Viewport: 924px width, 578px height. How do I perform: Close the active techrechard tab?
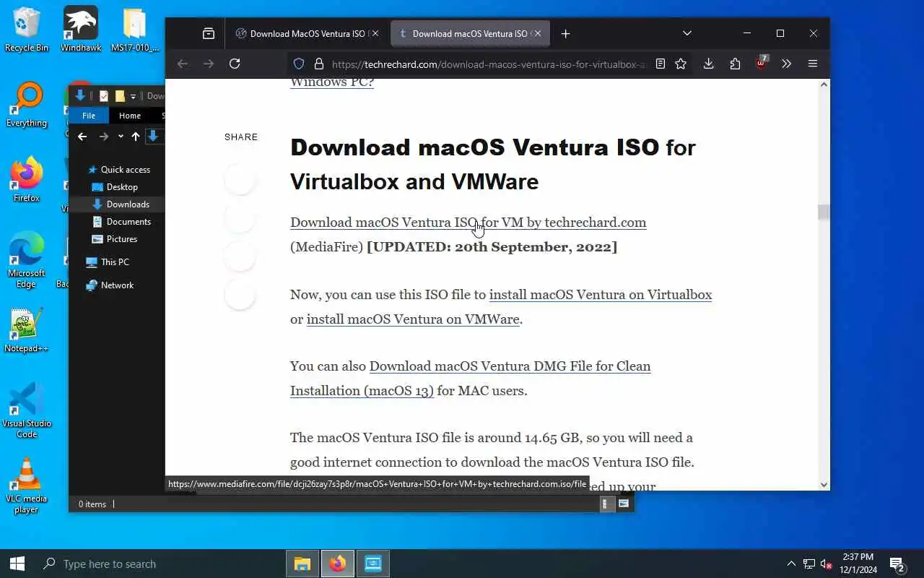point(537,33)
